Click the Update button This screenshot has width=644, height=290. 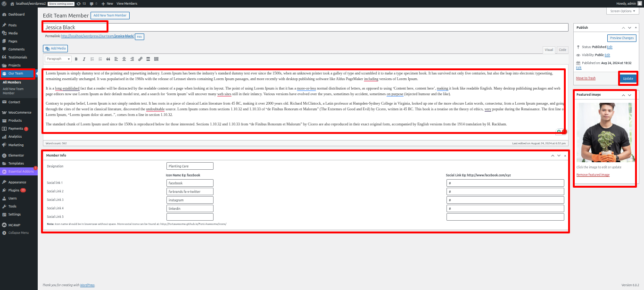coord(628,78)
